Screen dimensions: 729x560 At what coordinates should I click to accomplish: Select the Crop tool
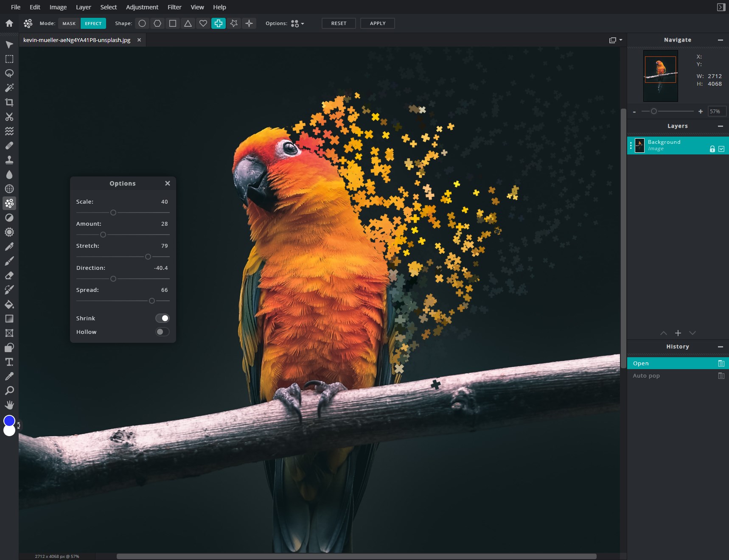(9, 102)
